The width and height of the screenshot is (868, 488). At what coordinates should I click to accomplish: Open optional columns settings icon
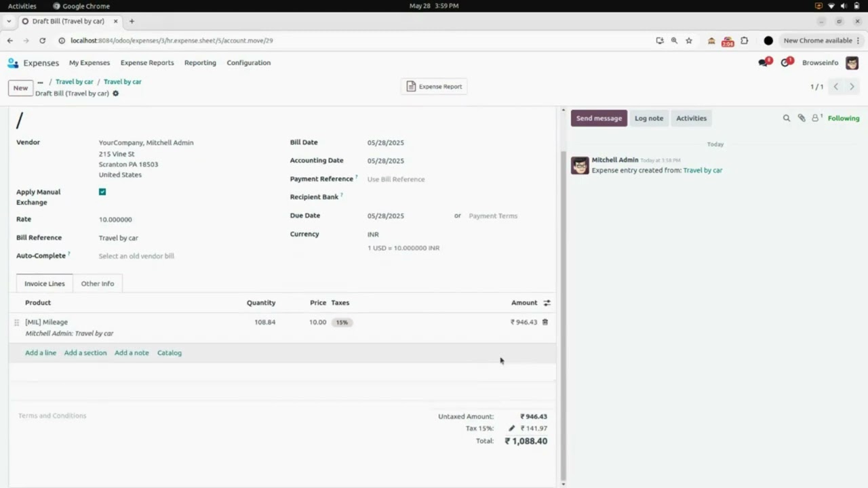tap(547, 303)
